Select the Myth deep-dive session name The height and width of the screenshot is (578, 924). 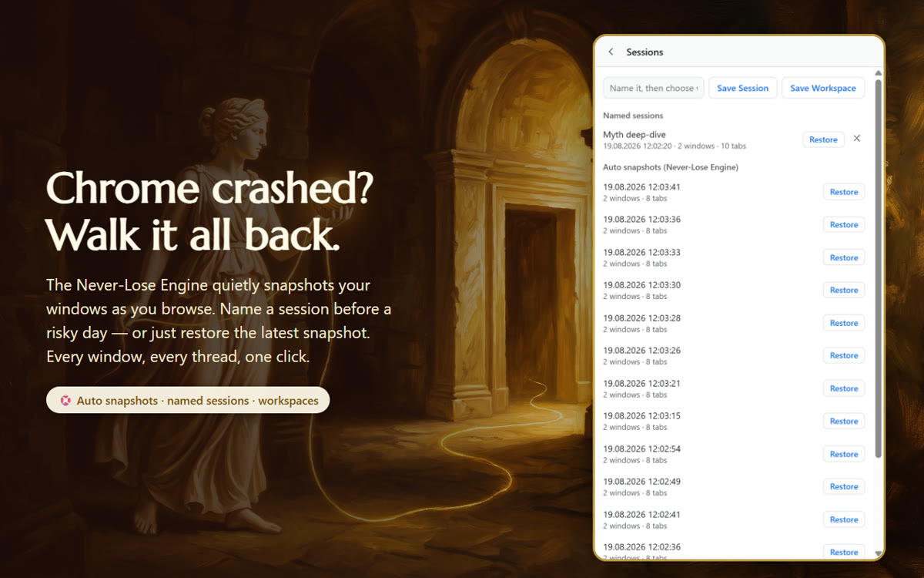[x=634, y=135]
